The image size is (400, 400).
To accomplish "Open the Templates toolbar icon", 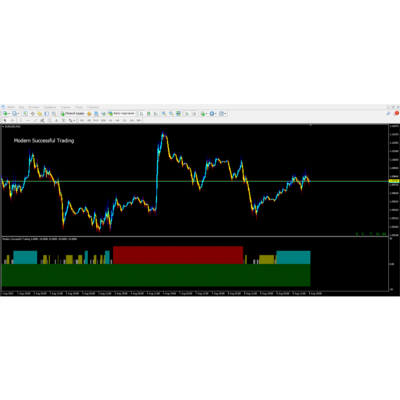I will (221, 113).
